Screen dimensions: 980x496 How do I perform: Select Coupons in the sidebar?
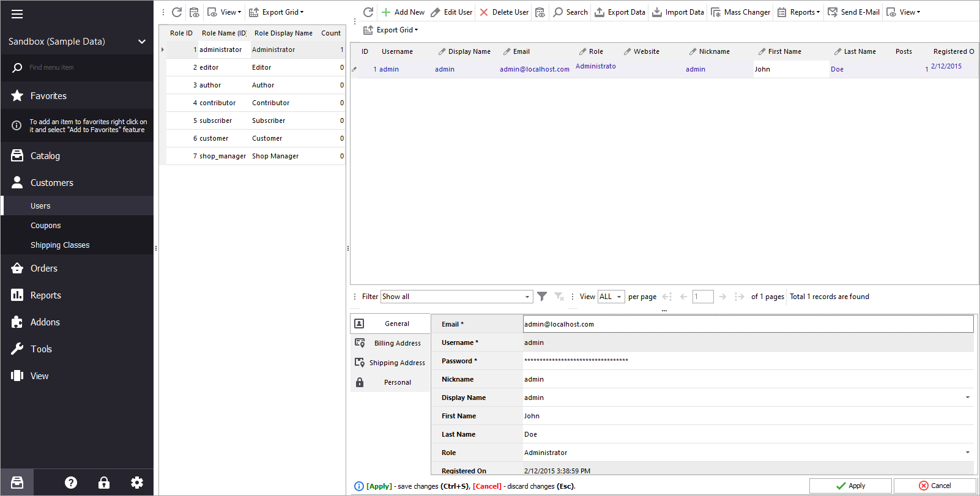[46, 226]
